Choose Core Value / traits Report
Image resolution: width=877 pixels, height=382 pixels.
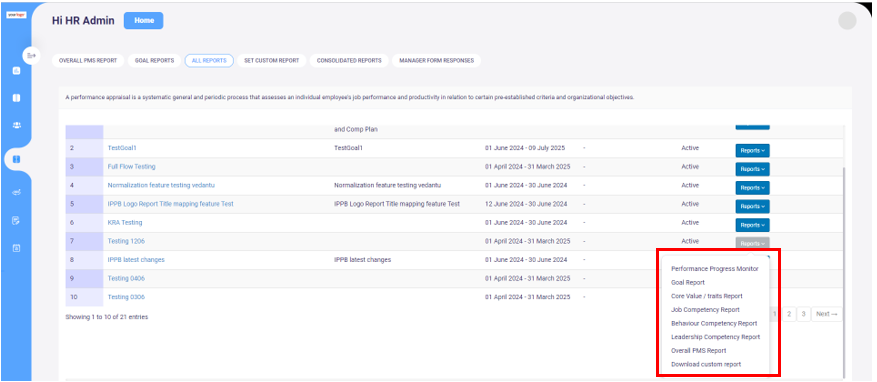(x=706, y=296)
